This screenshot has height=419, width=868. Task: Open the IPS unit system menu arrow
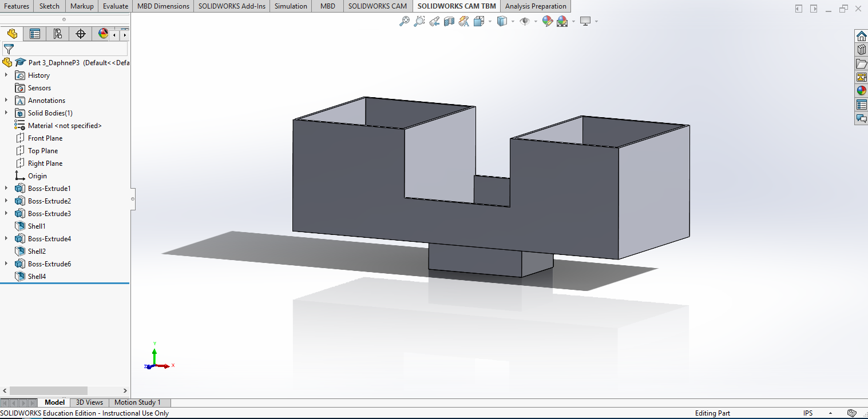coord(830,413)
